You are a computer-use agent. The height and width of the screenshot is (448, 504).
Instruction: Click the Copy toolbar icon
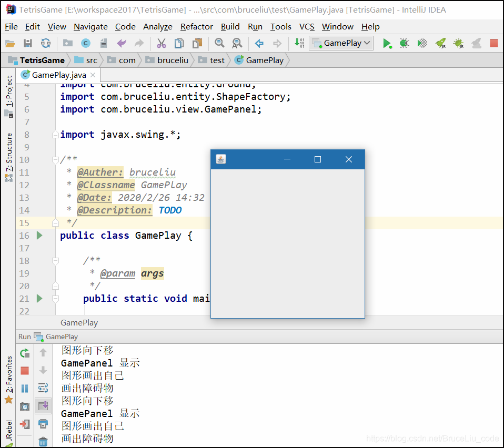coord(179,43)
